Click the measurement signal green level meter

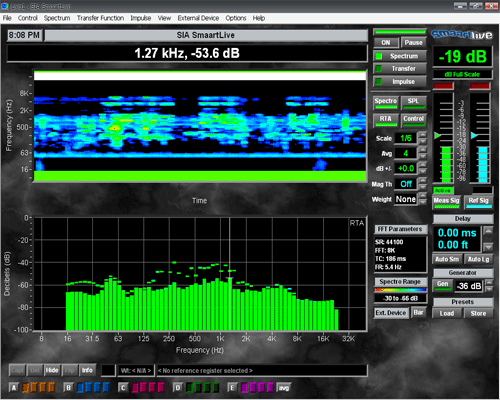pos(446,164)
